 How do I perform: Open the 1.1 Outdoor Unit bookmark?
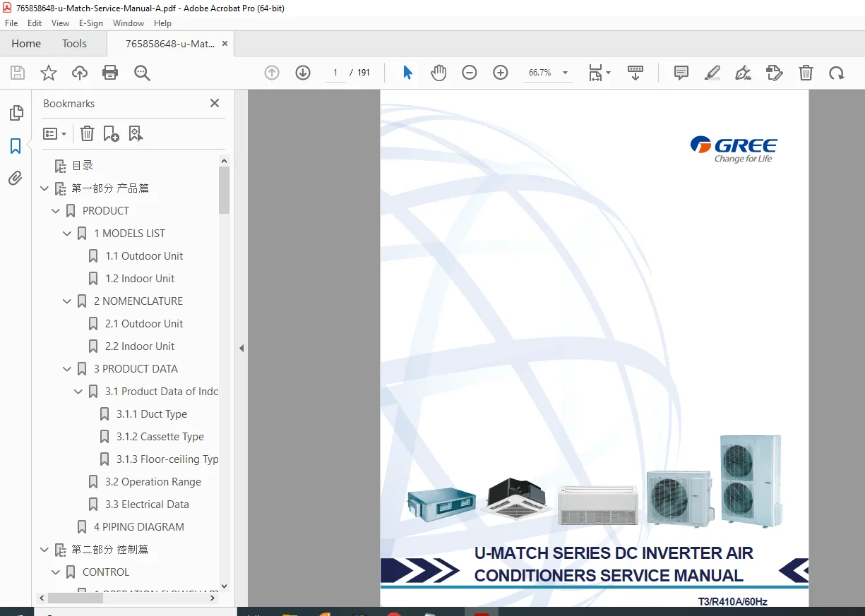click(x=144, y=256)
